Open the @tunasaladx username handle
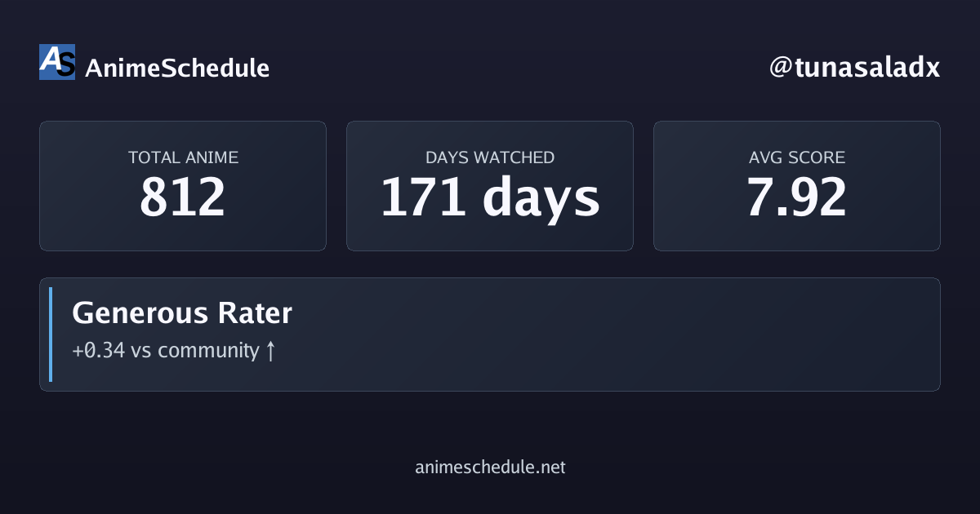The image size is (980, 514). tap(854, 68)
